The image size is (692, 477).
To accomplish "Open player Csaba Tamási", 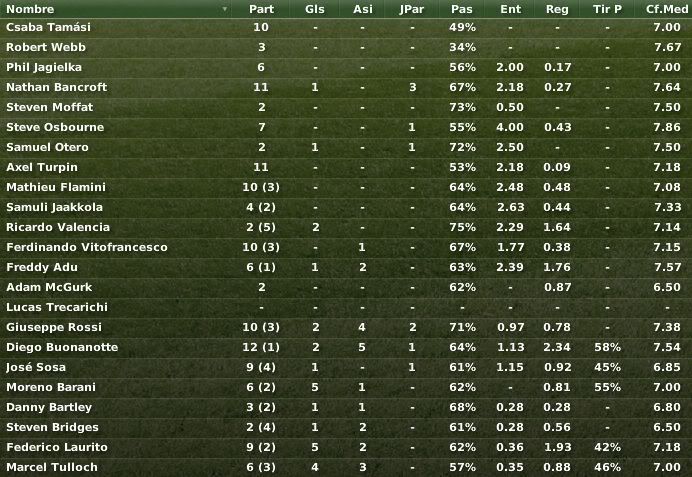I will coord(49,27).
